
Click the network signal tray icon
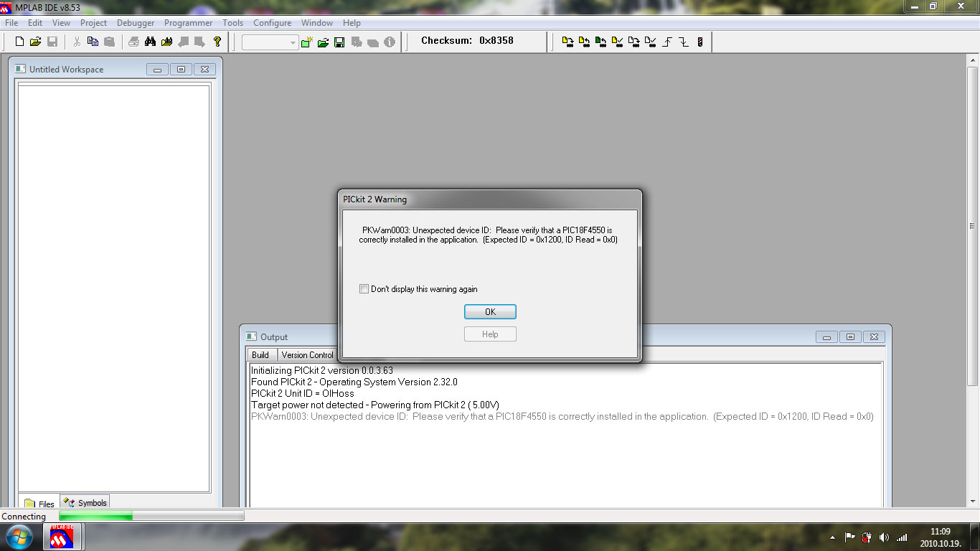902,537
